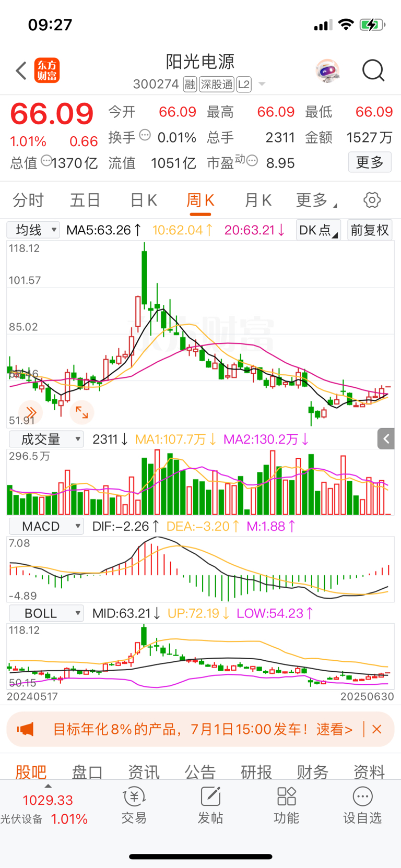Tap info icon next to 换手
401x868 pixels.
[145, 135]
